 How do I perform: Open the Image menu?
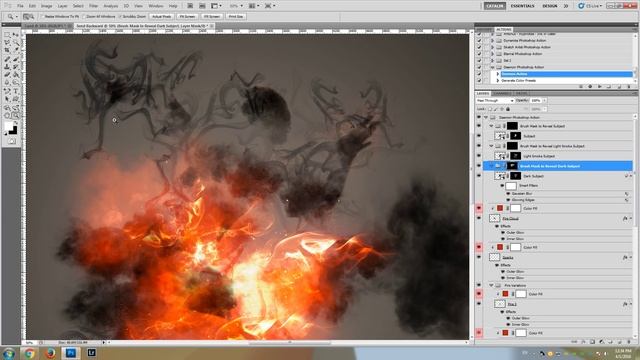(x=47, y=6)
